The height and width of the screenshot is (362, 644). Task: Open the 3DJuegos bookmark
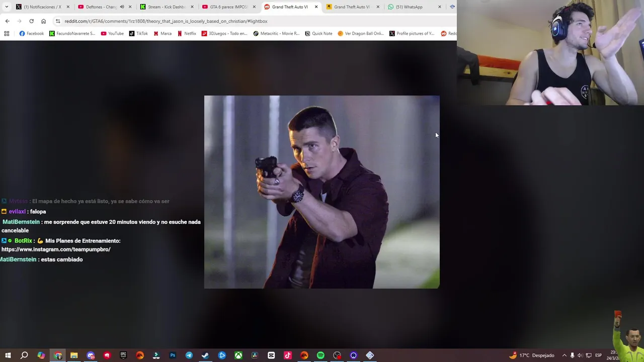224,34
